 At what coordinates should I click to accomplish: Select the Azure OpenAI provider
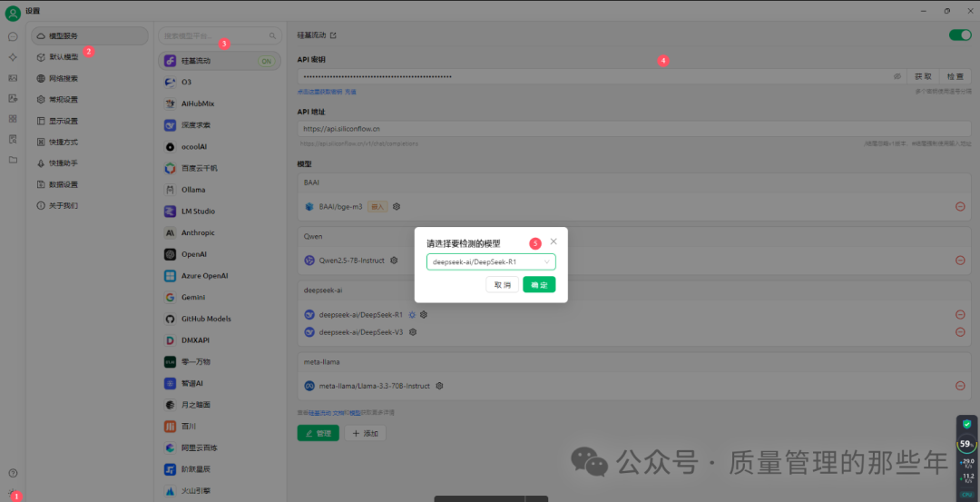point(220,276)
